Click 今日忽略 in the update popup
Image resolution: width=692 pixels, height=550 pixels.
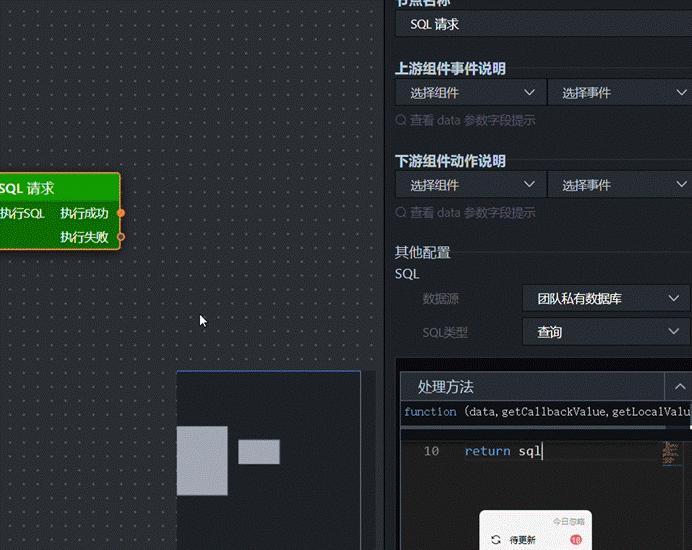tap(568, 522)
